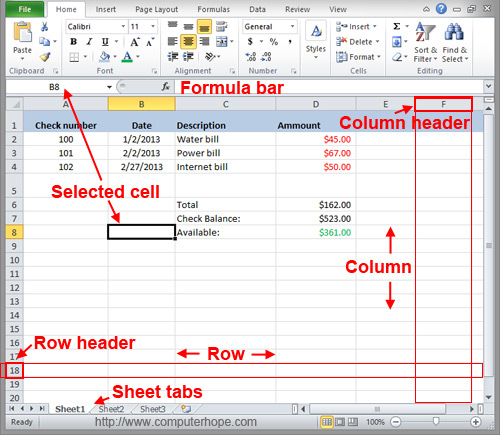The image size is (500, 435).
Task: Toggle Bold formatting
Action: (73, 42)
